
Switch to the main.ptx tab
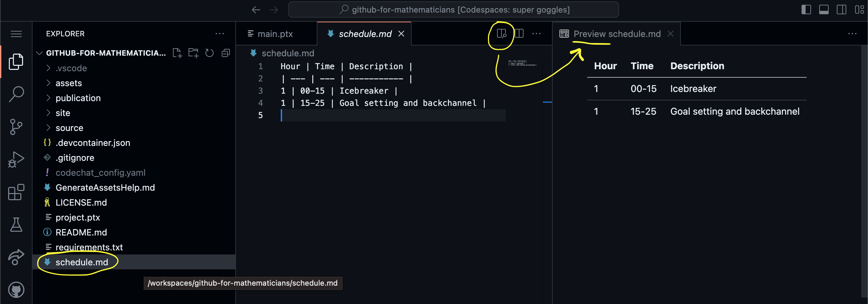tap(275, 34)
